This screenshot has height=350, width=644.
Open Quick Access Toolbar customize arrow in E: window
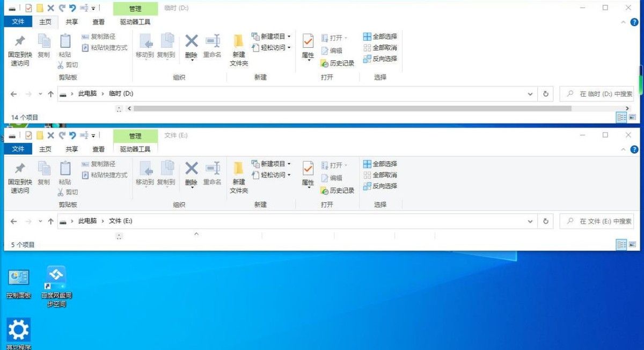tap(93, 136)
